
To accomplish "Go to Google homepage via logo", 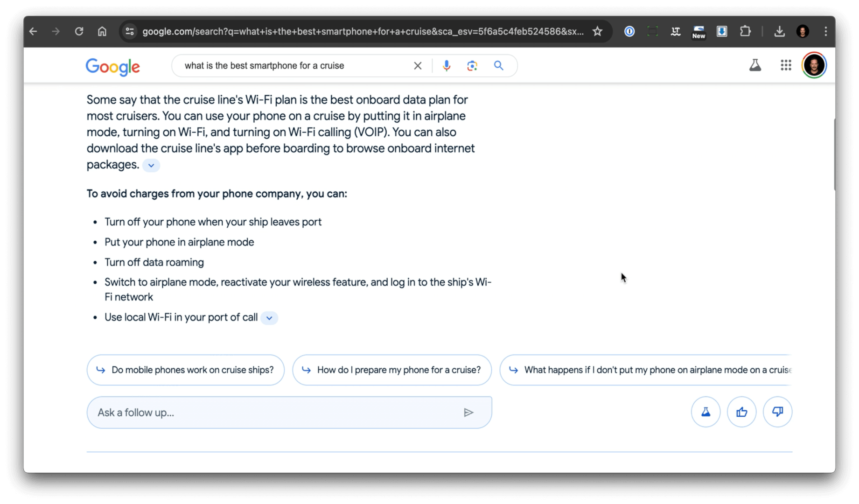I will (x=113, y=67).
